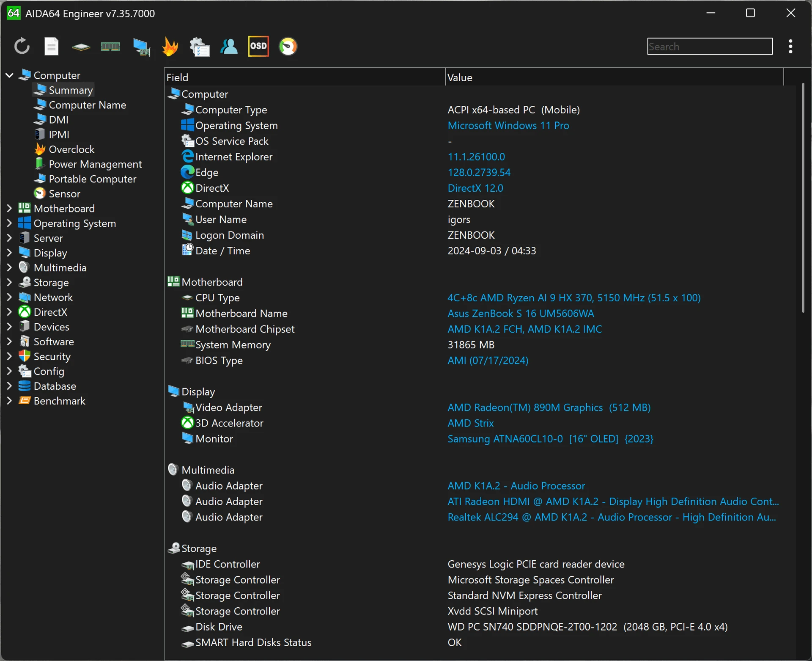Click the AMD Radeon 890M Graphics link

pos(549,408)
